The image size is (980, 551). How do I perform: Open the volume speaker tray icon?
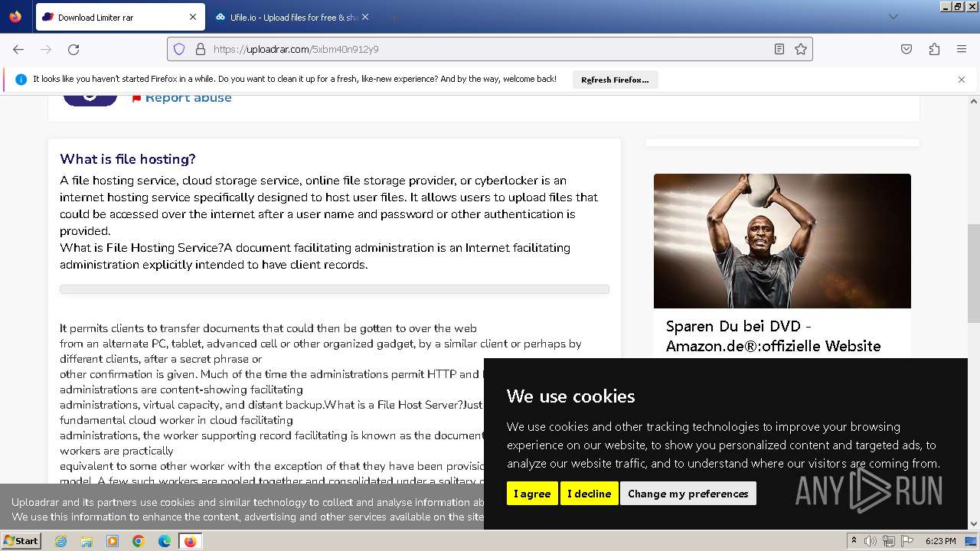tap(871, 541)
